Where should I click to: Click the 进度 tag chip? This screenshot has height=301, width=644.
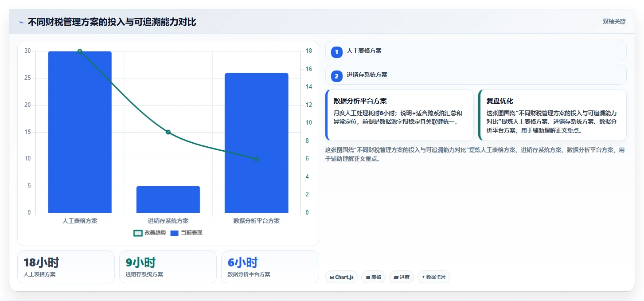402,277
